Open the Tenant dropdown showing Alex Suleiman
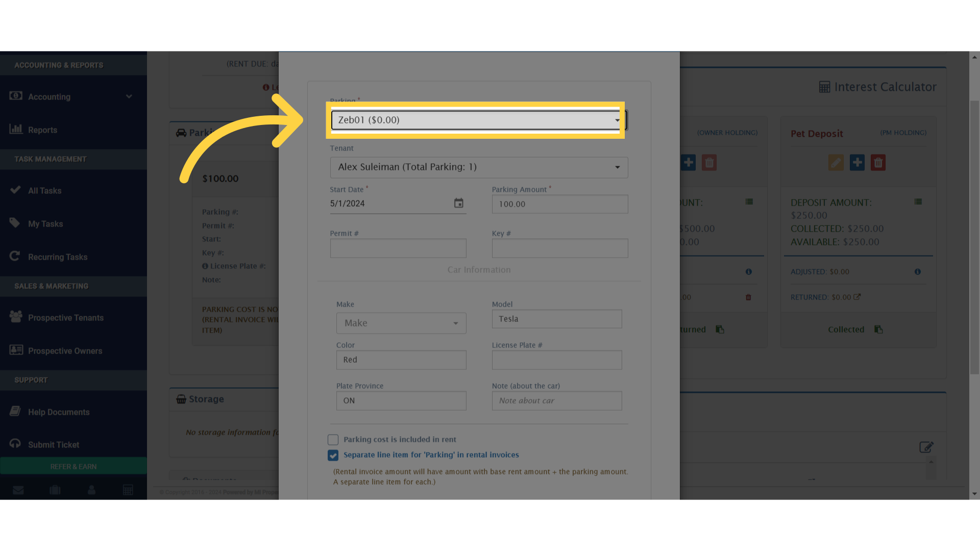Viewport: 980px width, 551px height. [479, 167]
